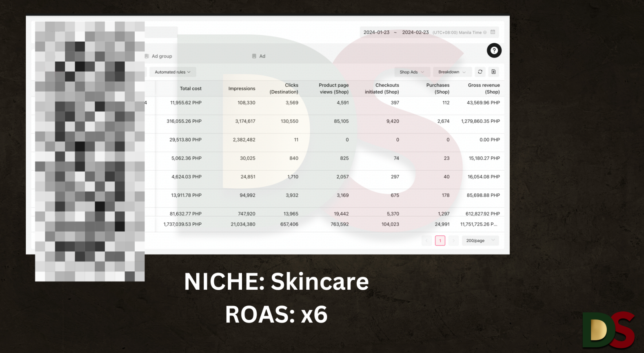Click the gross revenue 85,698.88 PHP

pos(483,195)
